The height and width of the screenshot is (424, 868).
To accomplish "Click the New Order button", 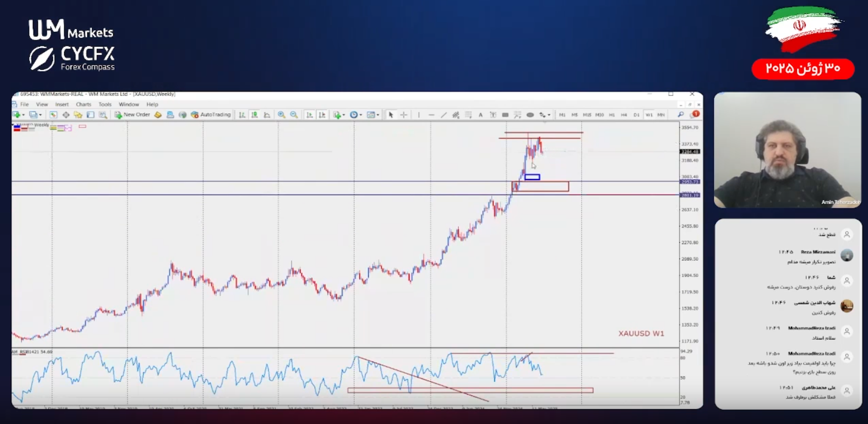I will pos(132,115).
